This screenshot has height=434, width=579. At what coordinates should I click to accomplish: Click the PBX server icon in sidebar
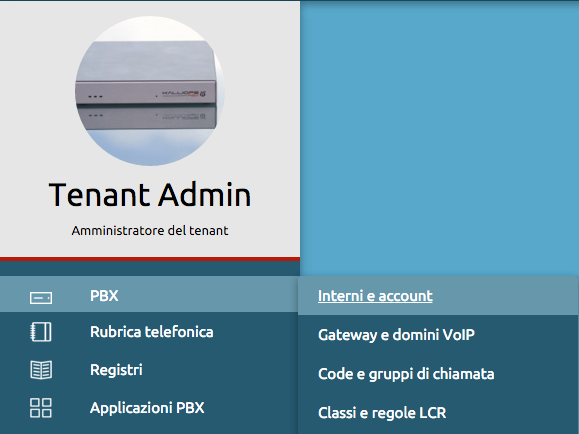41,298
